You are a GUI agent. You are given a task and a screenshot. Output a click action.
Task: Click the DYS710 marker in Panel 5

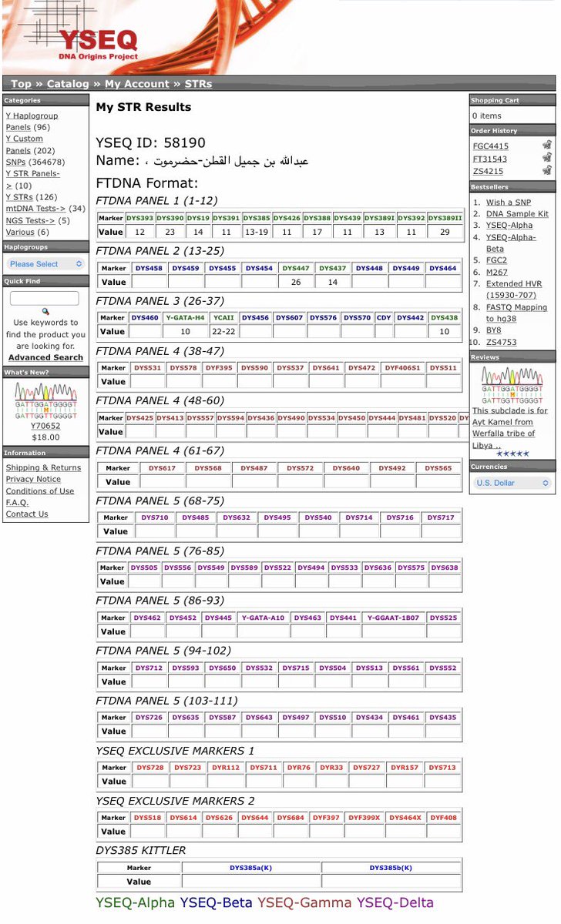[x=155, y=517]
